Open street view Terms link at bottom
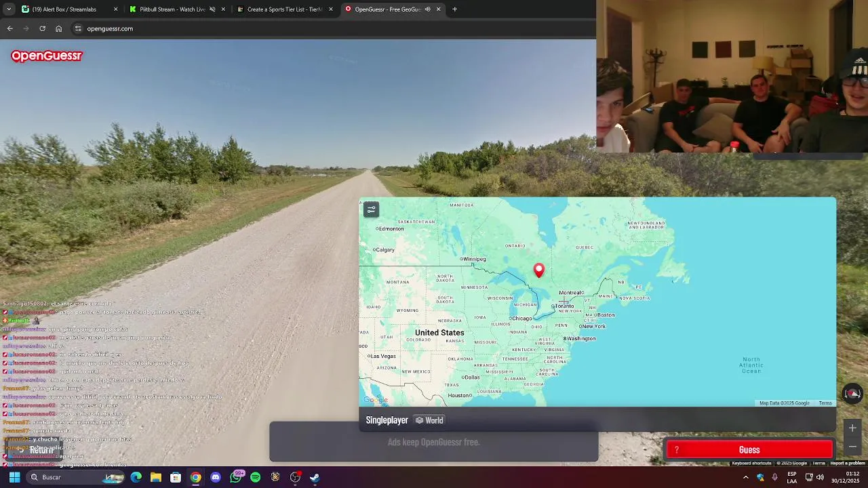This screenshot has height=488, width=868. pos(819,464)
